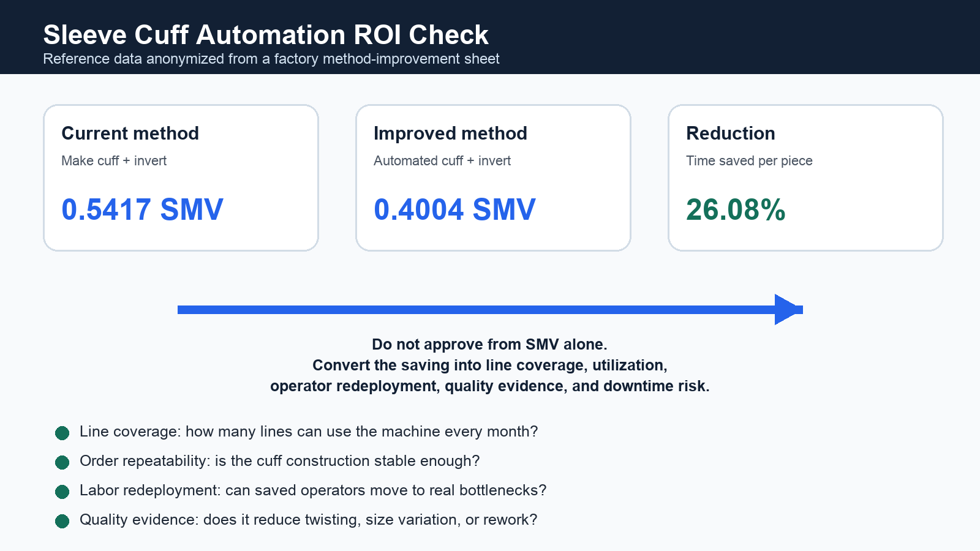Image resolution: width=980 pixels, height=551 pixels.
Task: Click the 'Order repeatability' bullet text
Action: point(280,460)
